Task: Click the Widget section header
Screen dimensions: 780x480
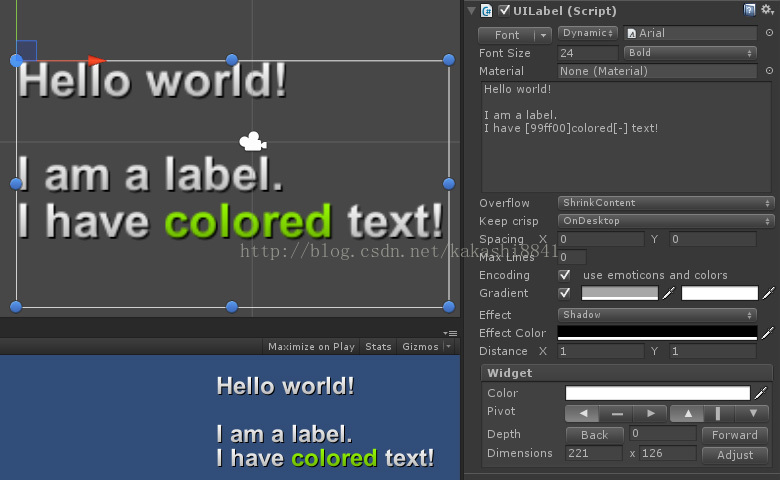Action: 627,373
